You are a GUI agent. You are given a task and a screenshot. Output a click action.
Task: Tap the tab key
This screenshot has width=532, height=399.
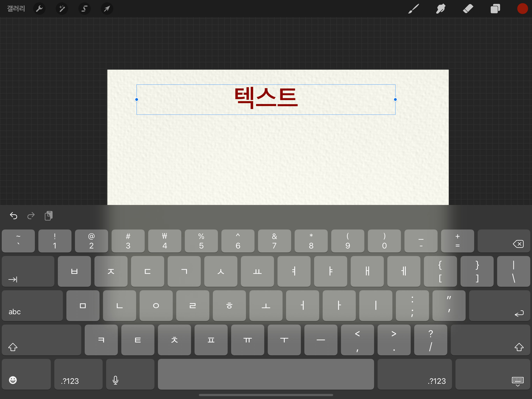coord(28,271)
